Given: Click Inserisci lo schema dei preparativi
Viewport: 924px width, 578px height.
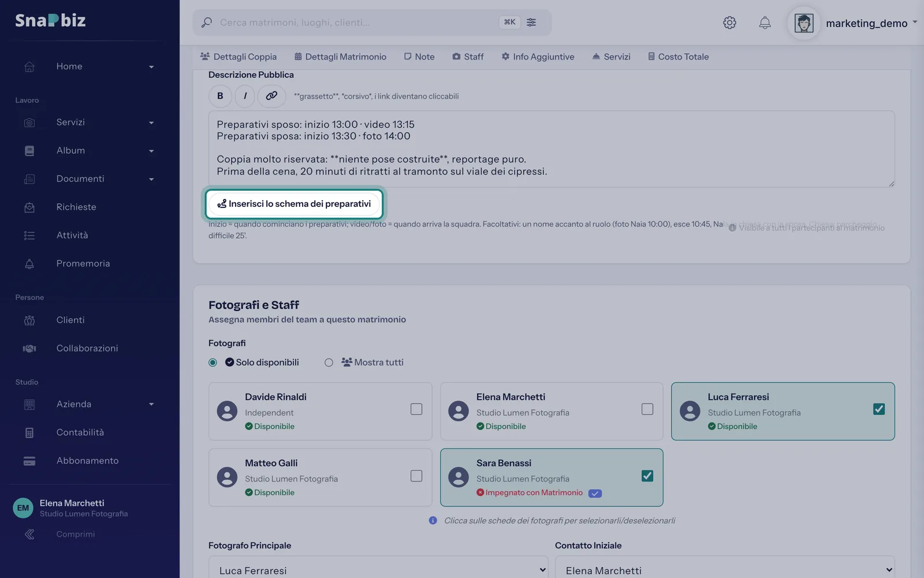Looking at the screenshot, I should click(x=294, y=204).
